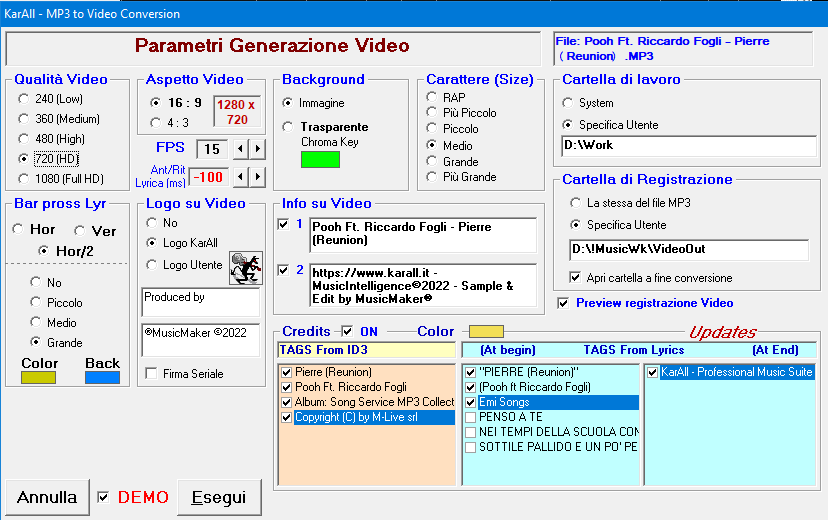Select Più Grande character size
The height and width of the screenshot is (520, 828).
[432, 177]
